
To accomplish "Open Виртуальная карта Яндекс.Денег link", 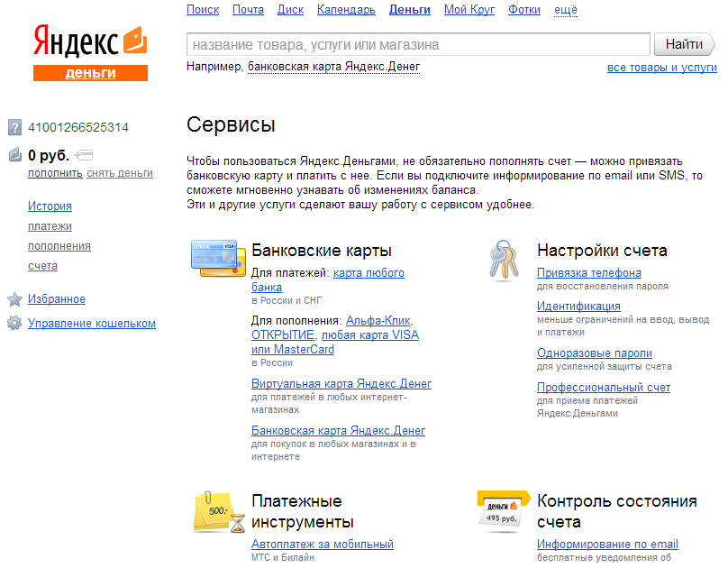I will (341, 383).
